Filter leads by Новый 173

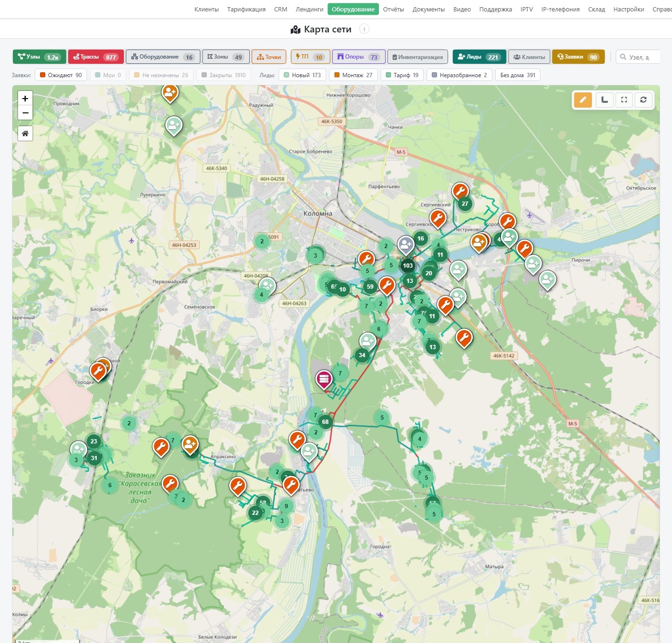(x=303, y=75)
